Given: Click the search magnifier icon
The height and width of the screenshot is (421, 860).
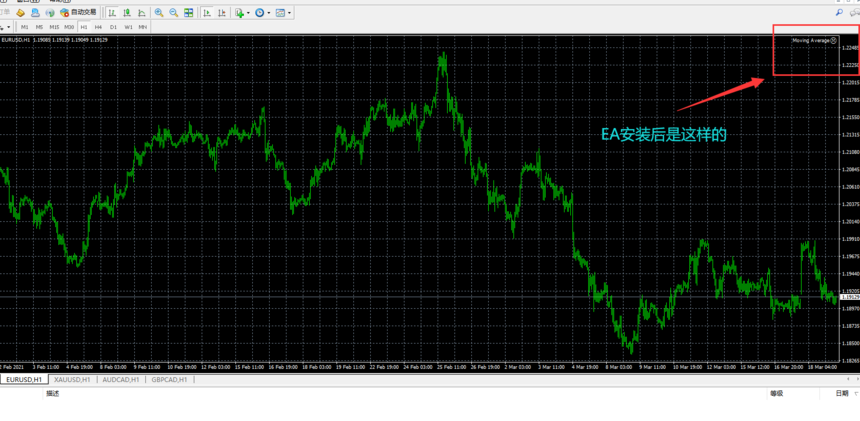Looking at the screenshot, I should pos(840,12).
